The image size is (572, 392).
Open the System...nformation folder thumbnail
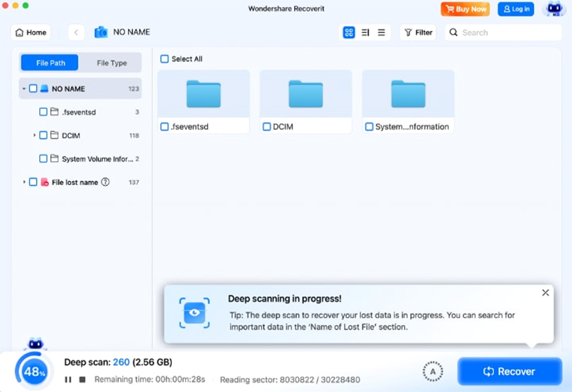408,94
